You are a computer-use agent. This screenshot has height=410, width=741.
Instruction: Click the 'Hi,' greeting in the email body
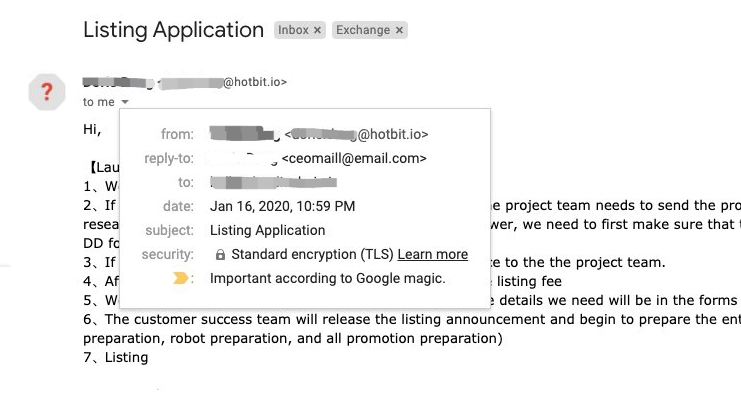point(92,128)
